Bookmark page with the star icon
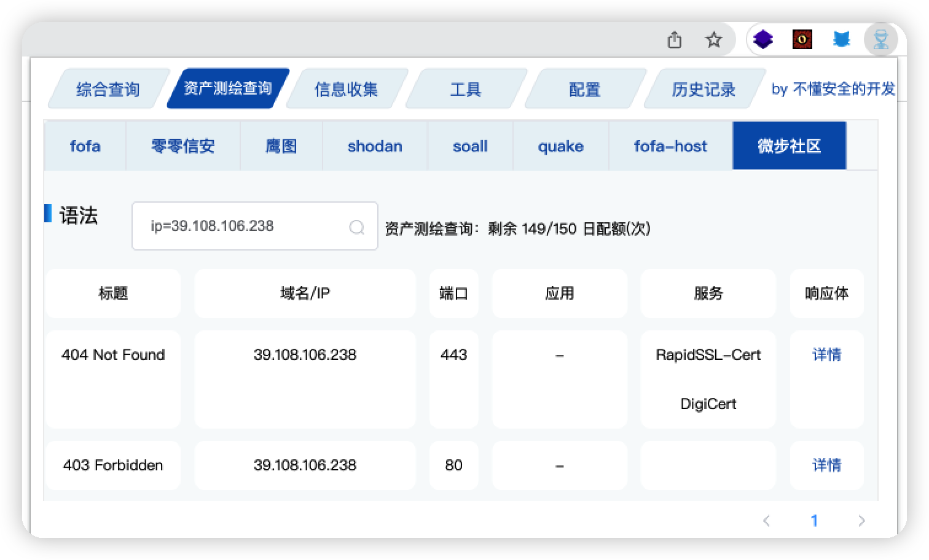The width and height of the screenshot is (929, 560). click(x=713, y=40)
